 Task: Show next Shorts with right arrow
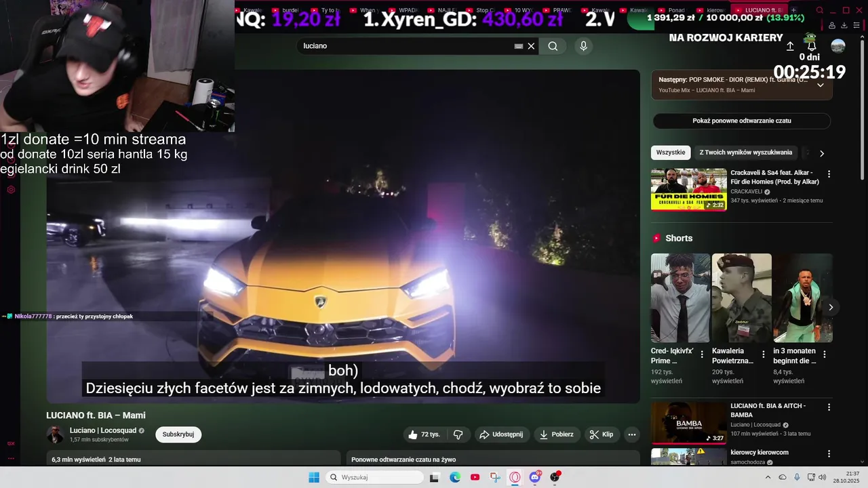click(x=831, y=307)
